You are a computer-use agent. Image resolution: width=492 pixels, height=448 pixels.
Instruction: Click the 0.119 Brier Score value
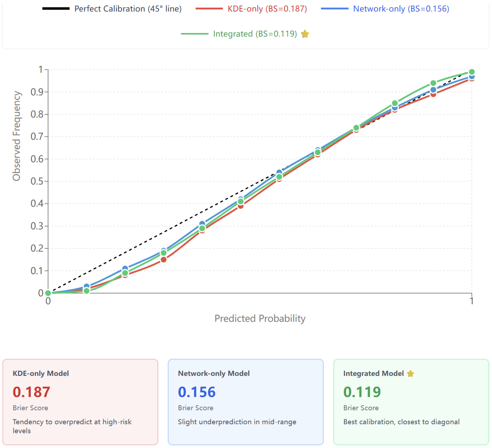pyautogui.click(x=362, y=392)
